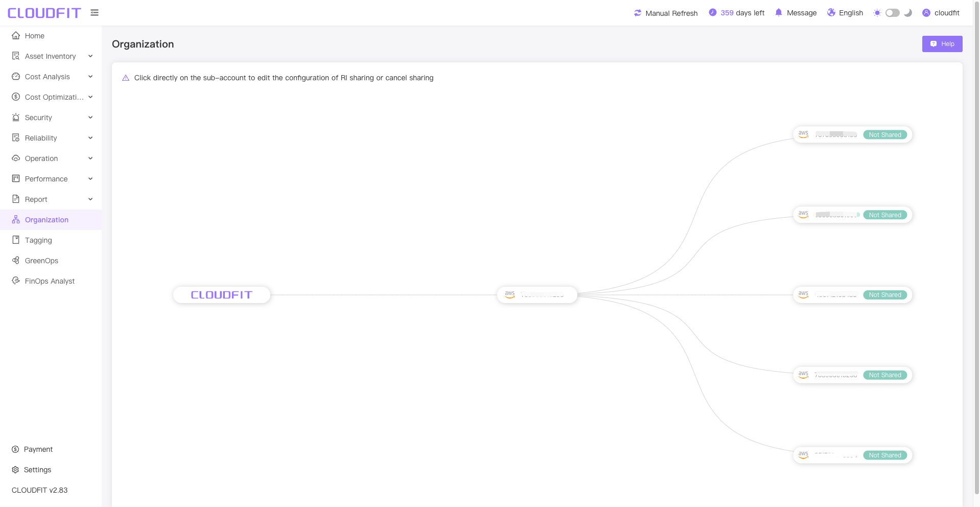Click the English language globe icon
Screen dimensions: 980x507
pyautogui.click(x=831, y=12)
